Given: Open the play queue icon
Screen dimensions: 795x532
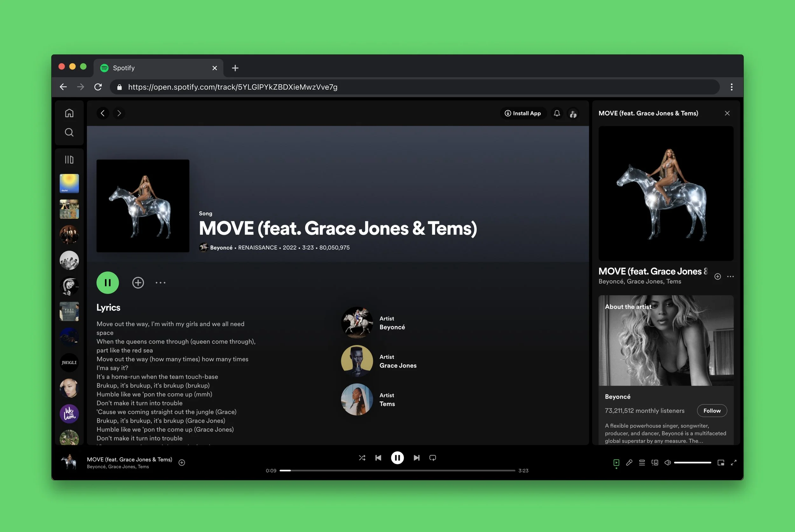Looking at the screenshot, I should pyautogui.click(x=642, y=462).
